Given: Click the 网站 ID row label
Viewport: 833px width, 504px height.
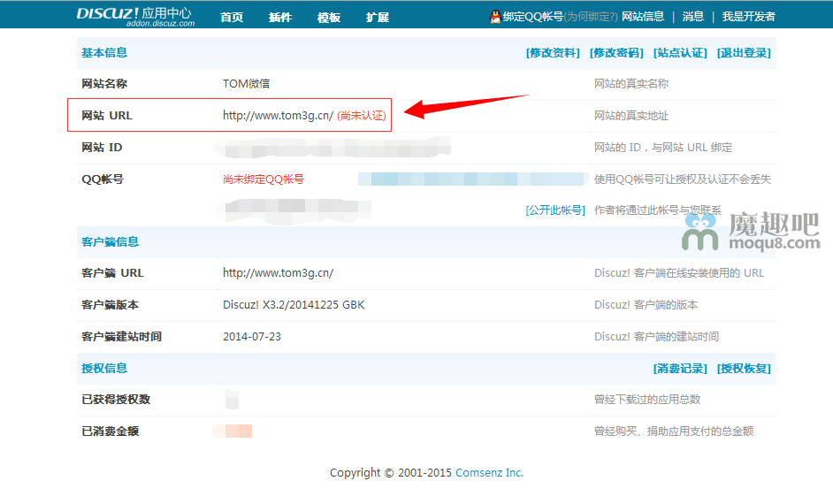Looking at the screenshot, I should pyautogui.click(x=102, y=147).
